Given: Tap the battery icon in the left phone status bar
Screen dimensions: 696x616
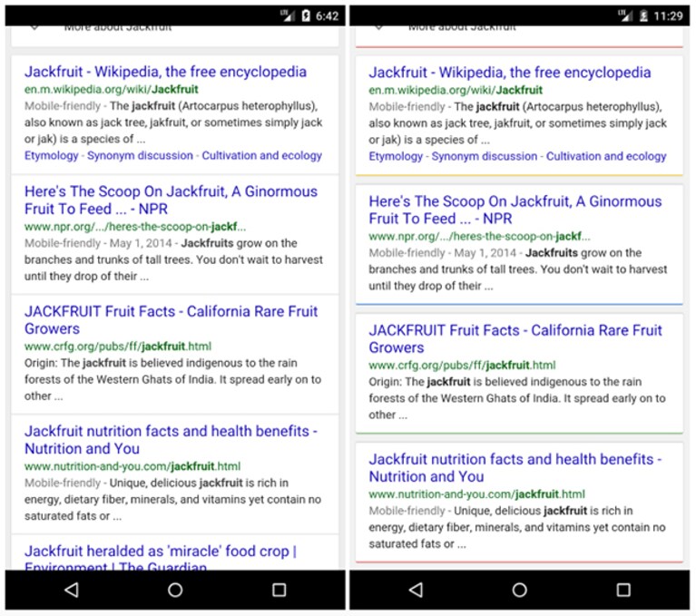Looking at the screenshot, I should click(306, 16).
